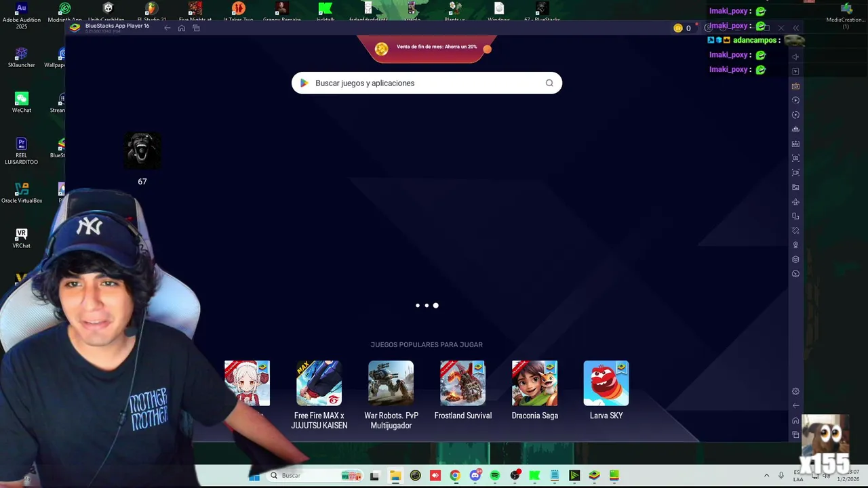The width and height of the screenshot is (868, 488).
Task: Open File Explorer from the taskbar
Action: click(x=395, y=476)
